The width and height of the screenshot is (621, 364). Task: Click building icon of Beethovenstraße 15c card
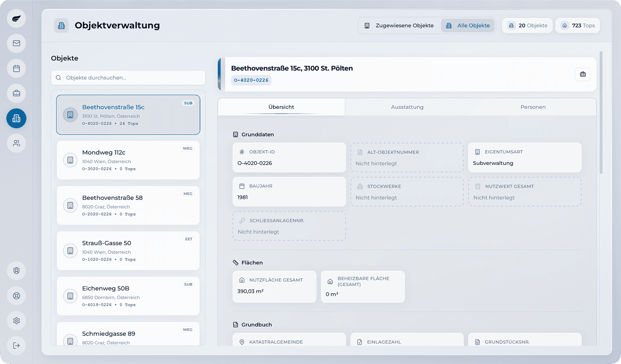point(70,115)
